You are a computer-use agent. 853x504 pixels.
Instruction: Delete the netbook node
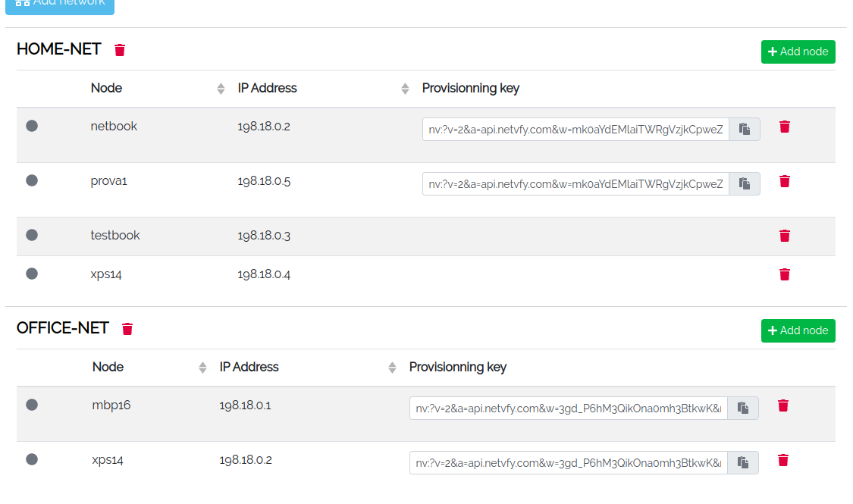784,127
